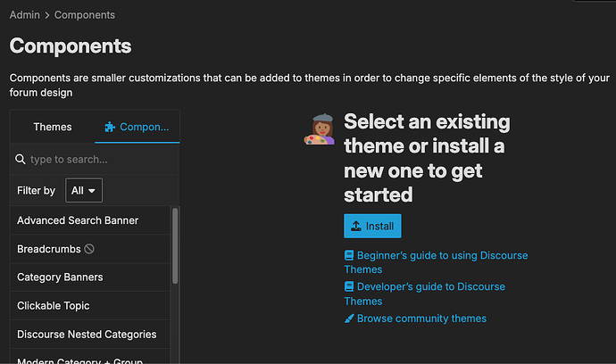Select the Breadcrumbs component

[x=90, y=249]
